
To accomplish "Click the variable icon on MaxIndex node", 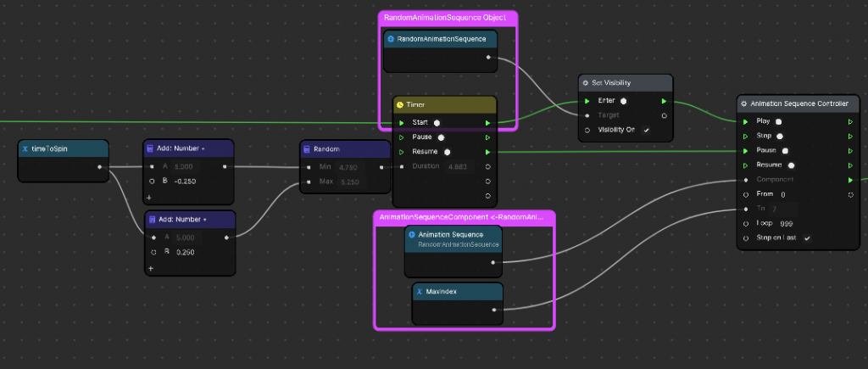I will coord(420,292).
